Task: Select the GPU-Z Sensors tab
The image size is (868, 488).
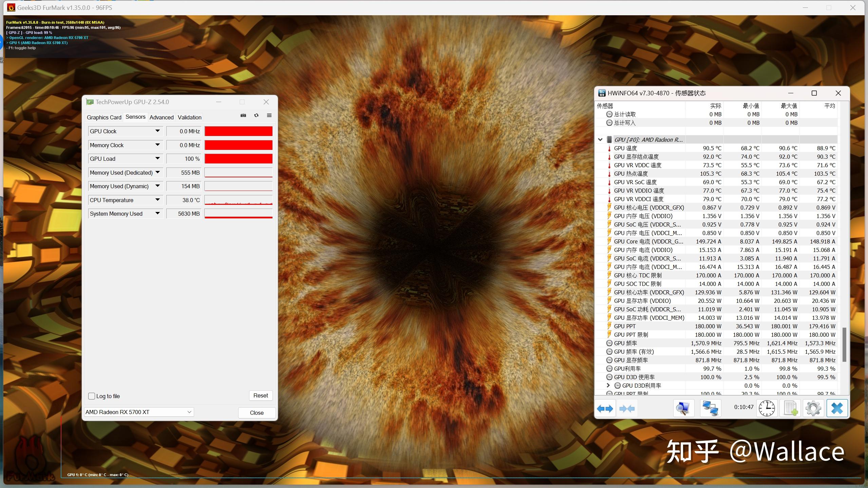Action: [134, 117]
